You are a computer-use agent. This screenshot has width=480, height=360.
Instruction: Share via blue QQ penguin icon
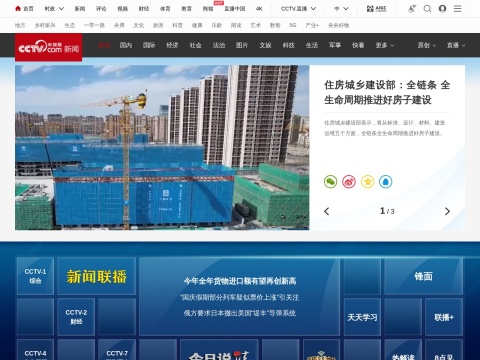(x=386, y=182)
